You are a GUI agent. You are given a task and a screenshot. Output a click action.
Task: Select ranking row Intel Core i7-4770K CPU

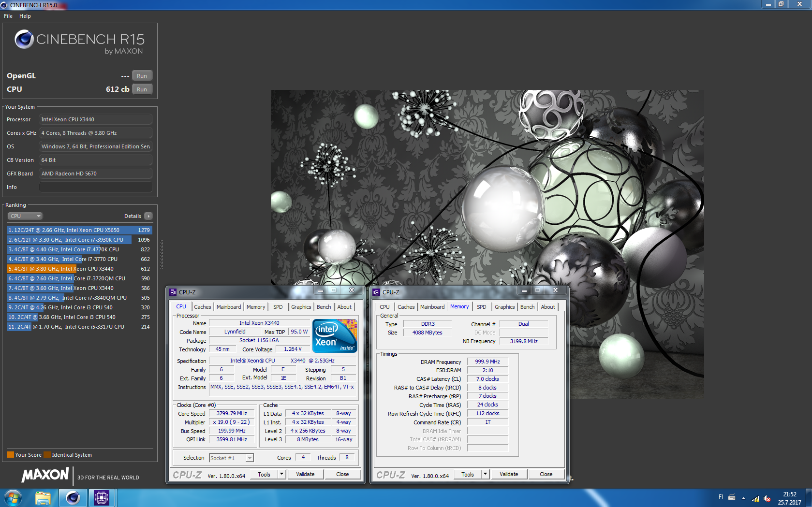(x=79, y=249)
